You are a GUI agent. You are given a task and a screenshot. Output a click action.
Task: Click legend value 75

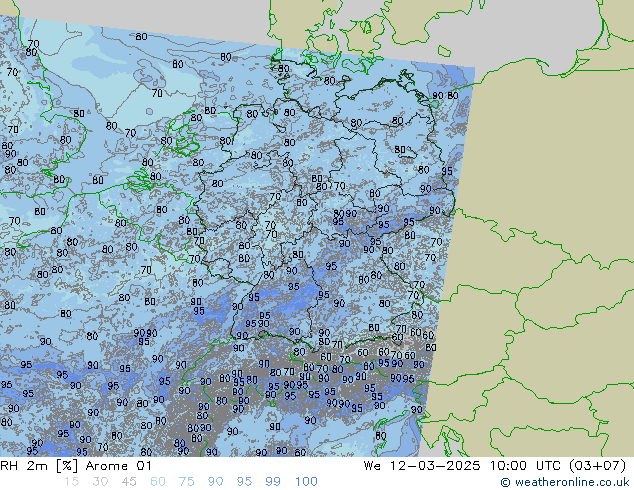pos(186,482)
